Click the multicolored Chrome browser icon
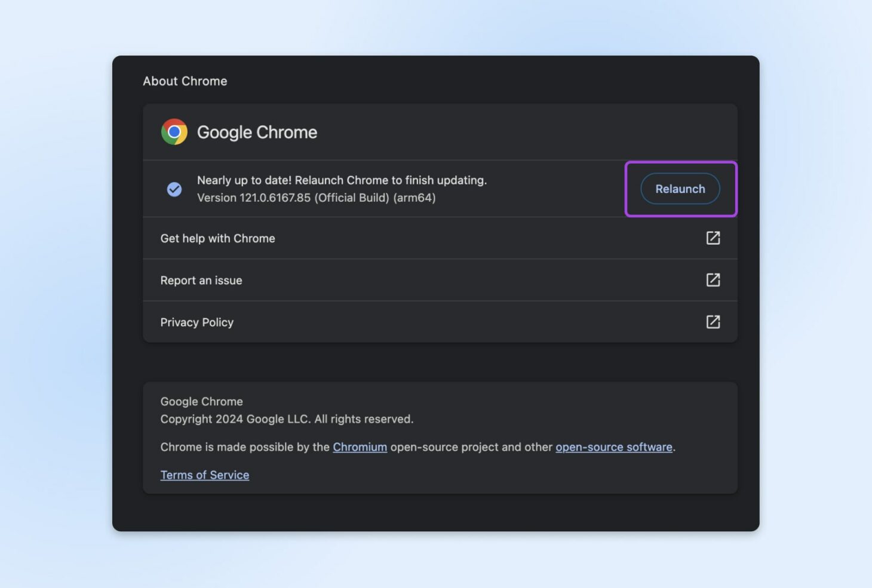This screenshot has width=872, height=588. [173, 131]
